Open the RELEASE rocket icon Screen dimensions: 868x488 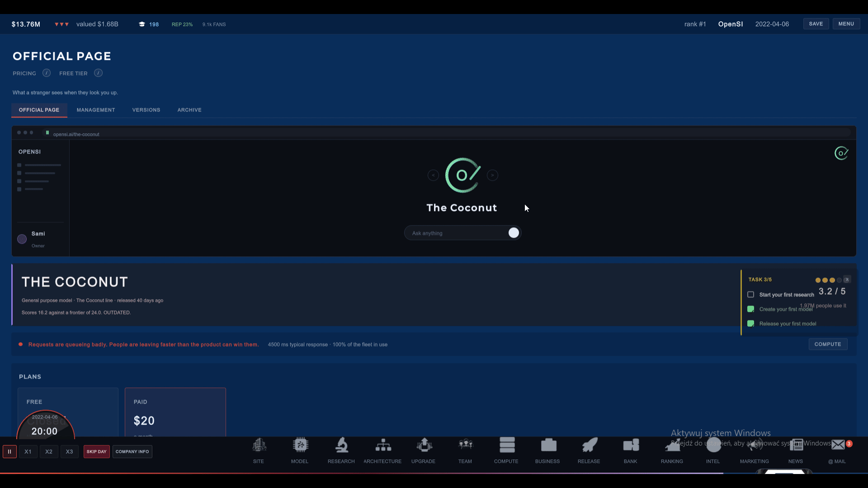(590, 446)
